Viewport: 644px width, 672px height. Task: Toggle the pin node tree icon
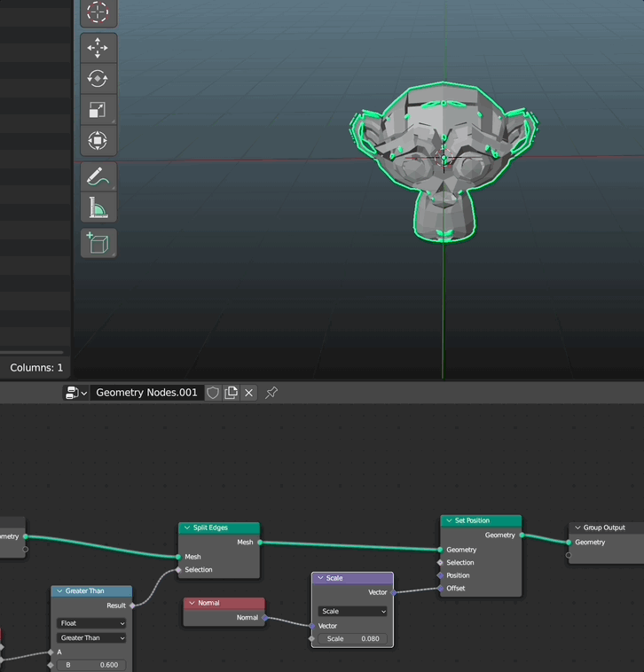tap(271, 393)
